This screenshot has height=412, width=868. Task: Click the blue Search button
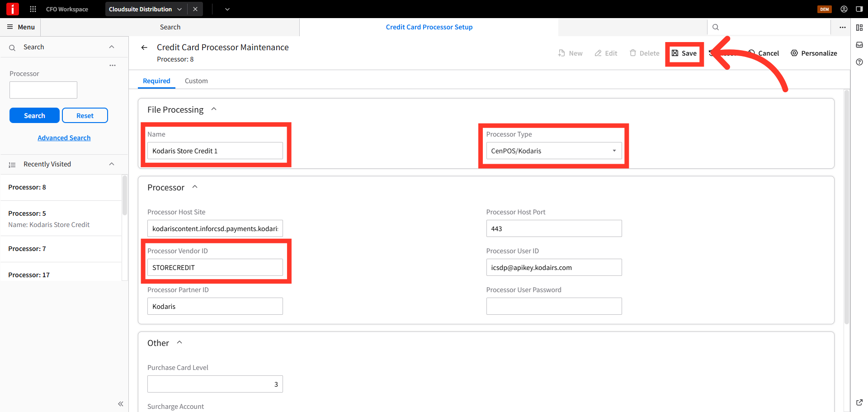[x=34, y=115]
